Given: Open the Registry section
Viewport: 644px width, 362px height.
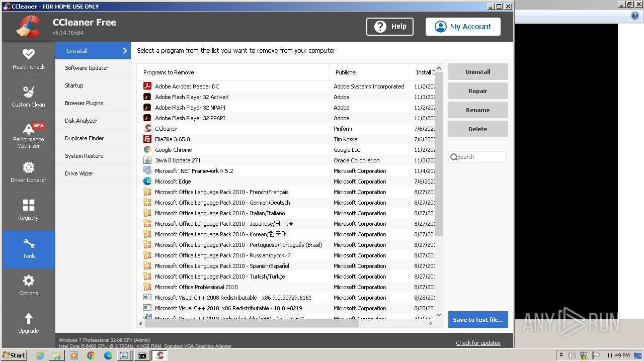Looking at the screenshot, I should [29, 211].
